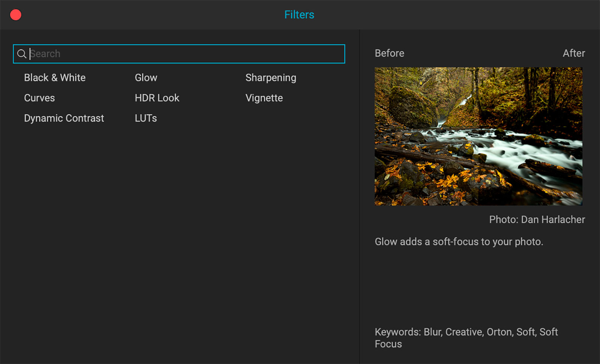The width and height of the screenshot is (600, 364).
Task: Click the Filters window title
Action: (x=299, y=15)
